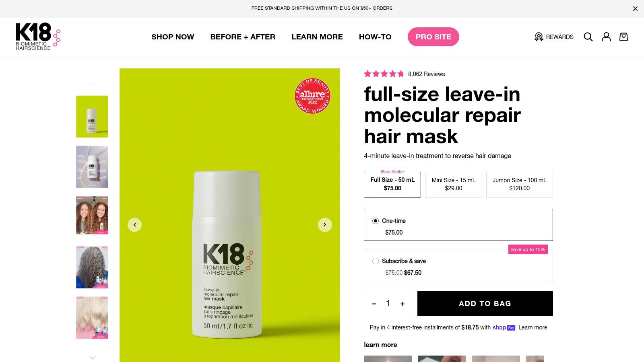Image resolution: width=644 pixels, height=362 pixels.
Task: Open the LEARN MORE menu
Action: [317, 37]
